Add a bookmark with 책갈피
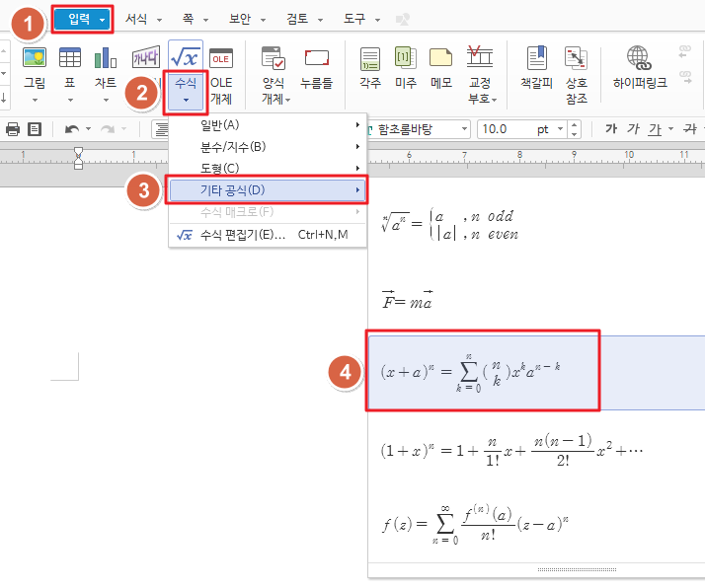The height and width of the screenshot is (588, 705). pyautogui.click(x=537, y=58)
